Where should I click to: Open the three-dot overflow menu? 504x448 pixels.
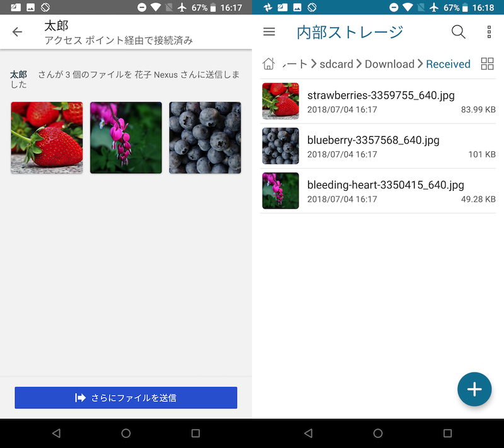489,32
